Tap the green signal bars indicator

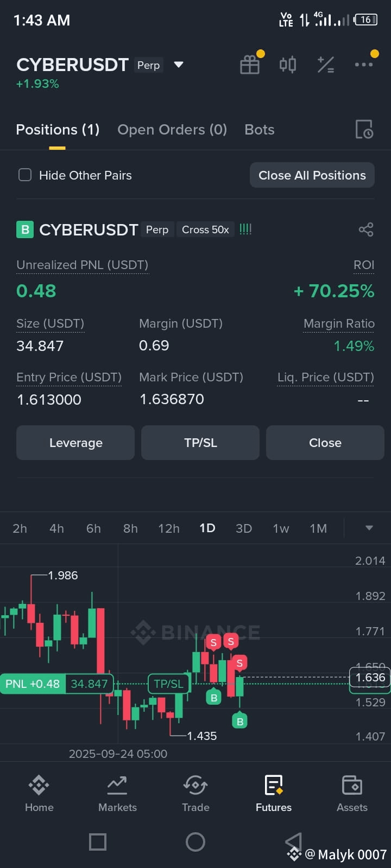tap(245, 229)
